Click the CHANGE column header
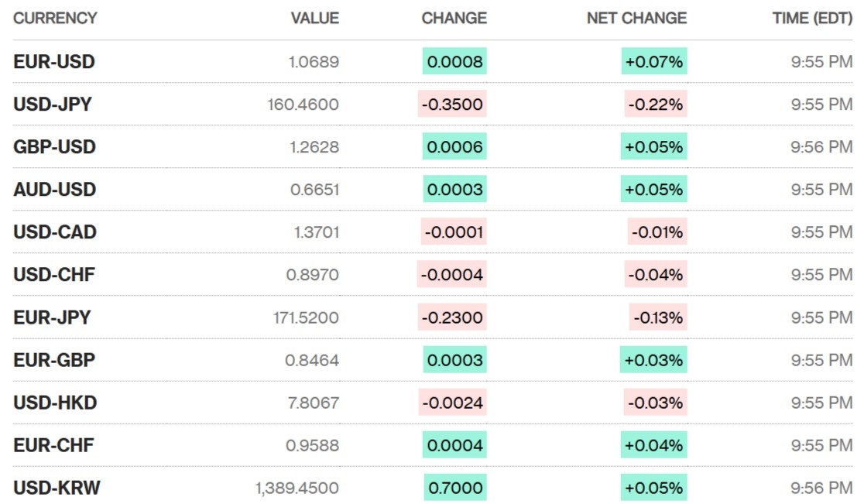The width and height of the screenshot is (864, 504). tap(454, 18)
